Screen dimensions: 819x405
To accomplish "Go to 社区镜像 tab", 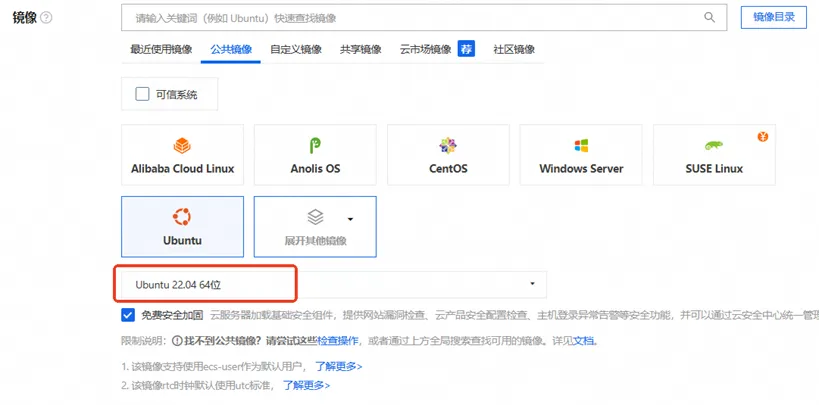I will click(514, 50).
